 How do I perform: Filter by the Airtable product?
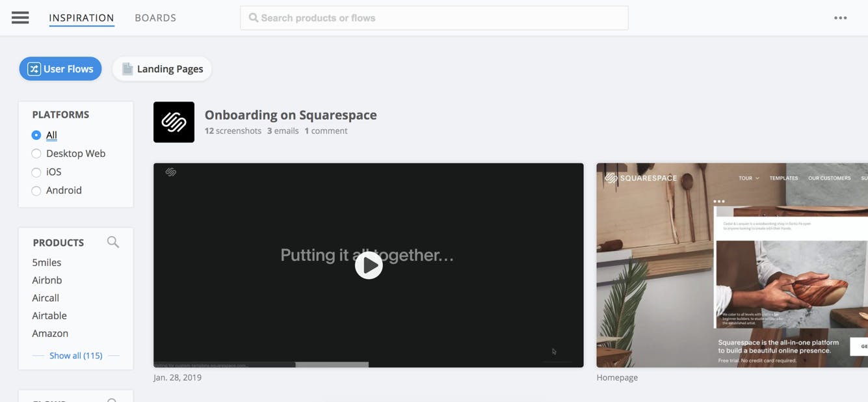tap(49, 315)
